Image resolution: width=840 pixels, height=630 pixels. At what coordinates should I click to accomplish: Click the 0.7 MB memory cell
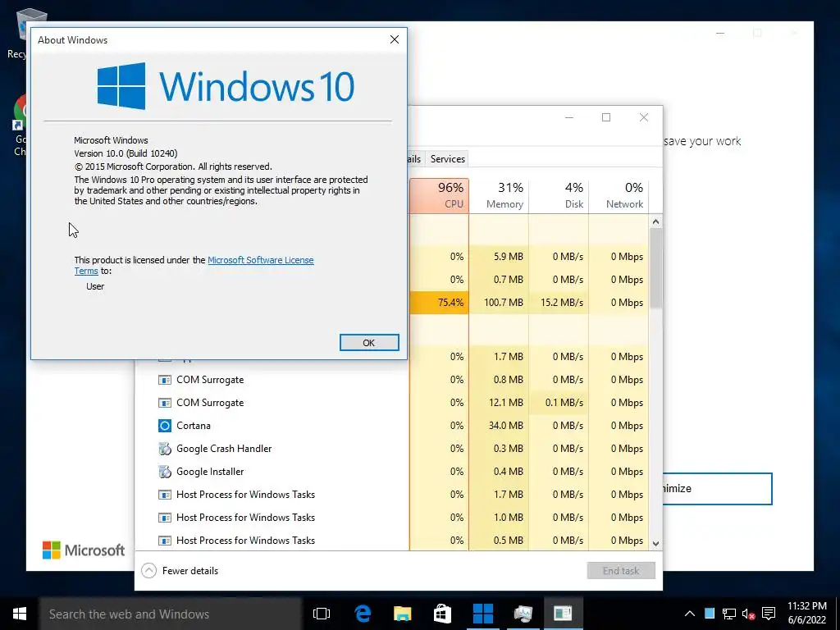click(500, 280)
